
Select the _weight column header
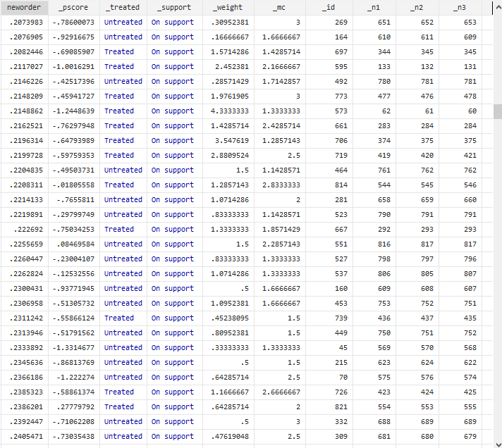pos(228,7)
